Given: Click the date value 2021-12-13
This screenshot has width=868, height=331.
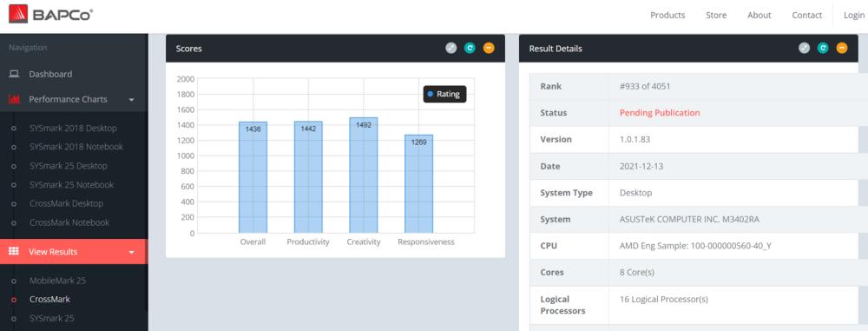Looking at the screenshot, I should [x=641, y=166].
